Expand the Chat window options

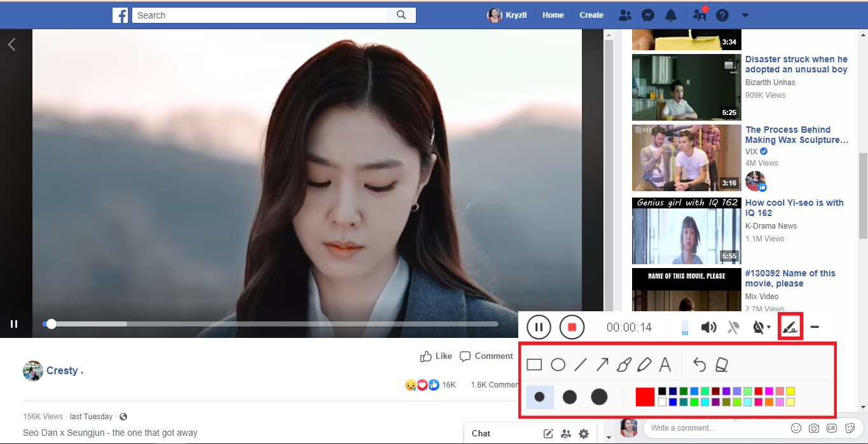(x=584, y=433)
